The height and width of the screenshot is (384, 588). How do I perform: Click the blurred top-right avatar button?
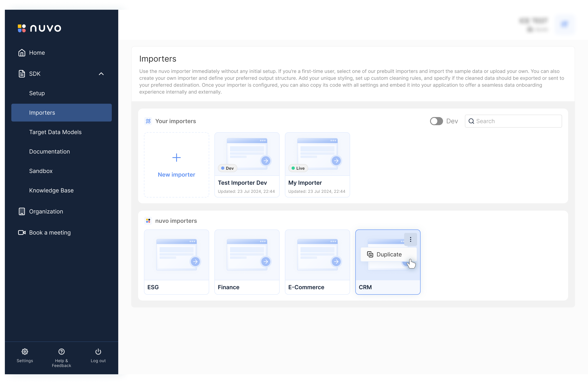(x=564, y=25)
